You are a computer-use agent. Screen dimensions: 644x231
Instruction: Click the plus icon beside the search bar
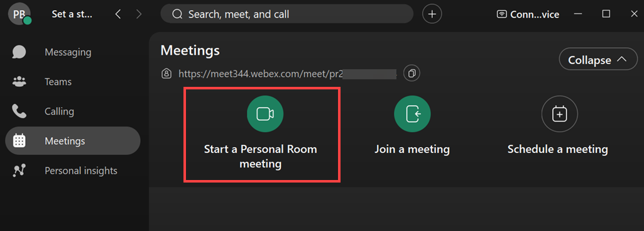coord(432,14)
